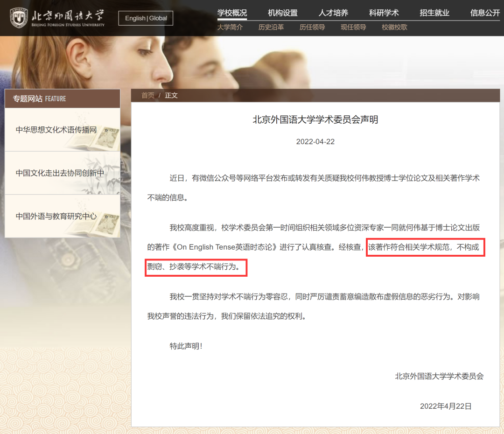The height and width of the screenshot is (434, 504).
Task: Click the BFSU university crest logo
Action: pyautogui.click(x=18, y=17)
